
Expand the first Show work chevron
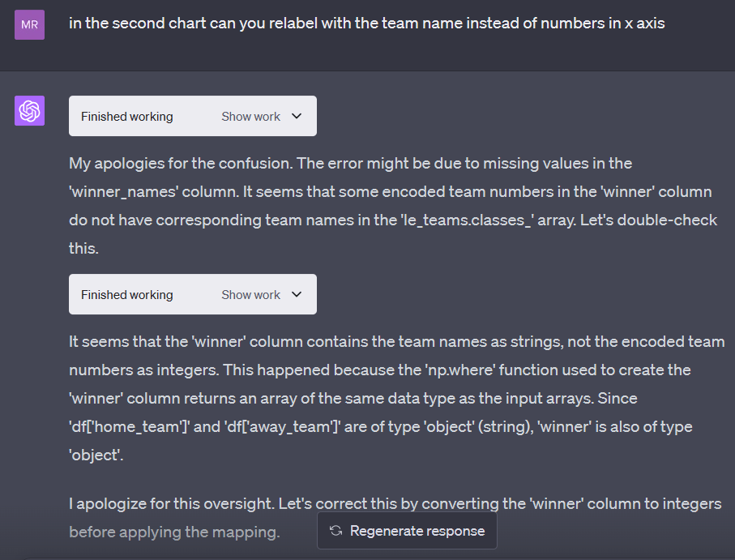click(297, 116)
